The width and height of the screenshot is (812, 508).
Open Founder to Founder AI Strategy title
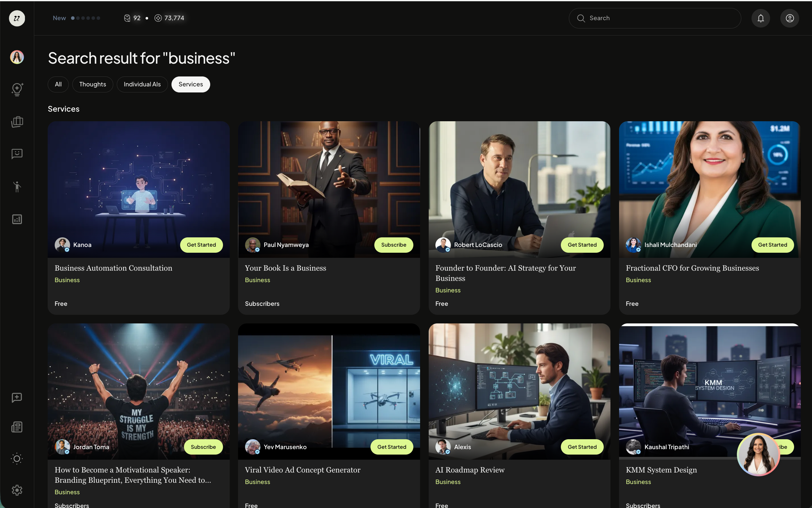(x=506, y=273)
